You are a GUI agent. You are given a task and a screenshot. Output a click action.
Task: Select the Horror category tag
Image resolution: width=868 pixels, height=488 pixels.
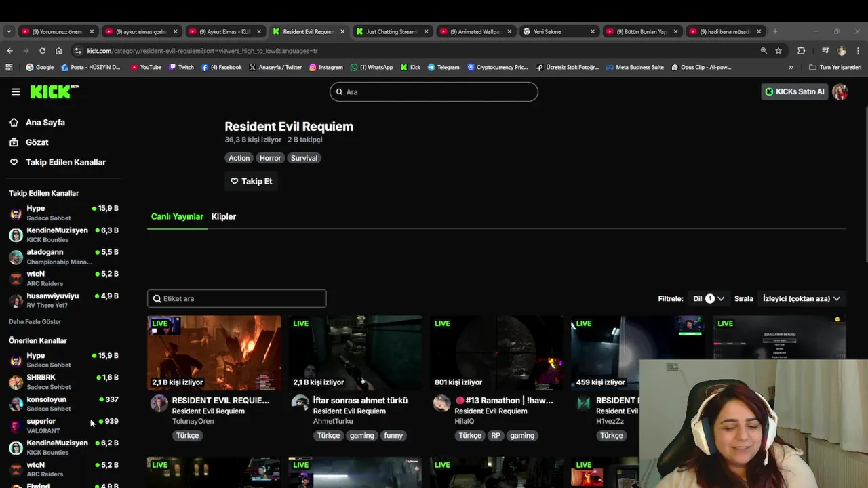(x=270, y=158)
